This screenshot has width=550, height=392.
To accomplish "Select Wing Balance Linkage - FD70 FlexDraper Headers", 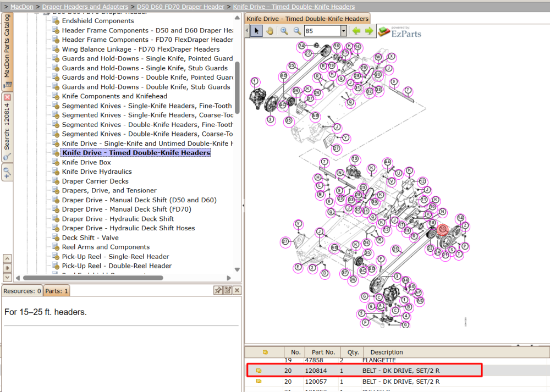I will pyautogui.click(x=141, y=49).
